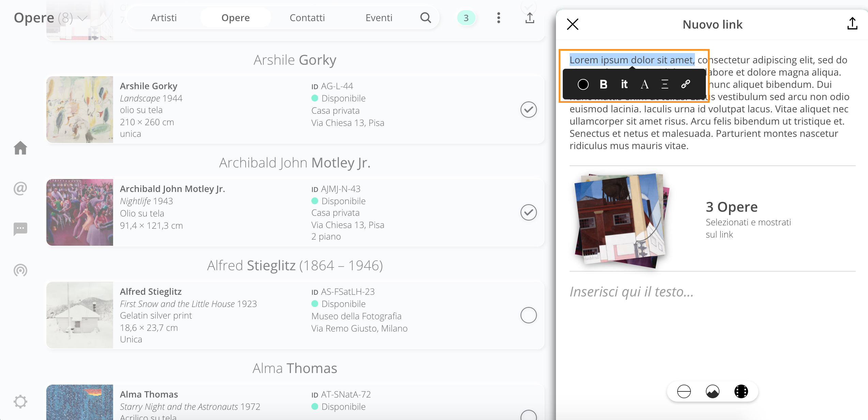
Task: Click '2 piano' under the Nightlife location
Action: click(x=326, y=237)
